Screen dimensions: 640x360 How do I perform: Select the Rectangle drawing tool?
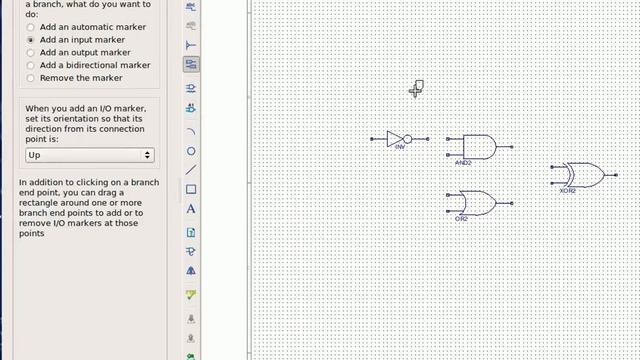(x=191, y=189)
